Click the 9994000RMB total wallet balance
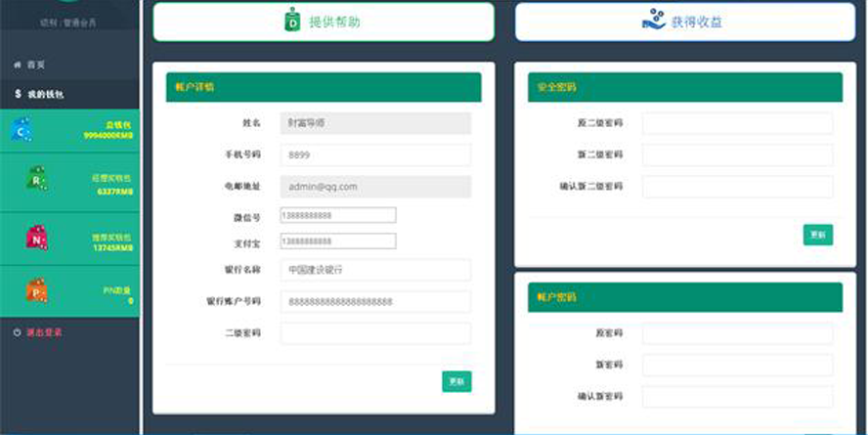 coord(108,136)
